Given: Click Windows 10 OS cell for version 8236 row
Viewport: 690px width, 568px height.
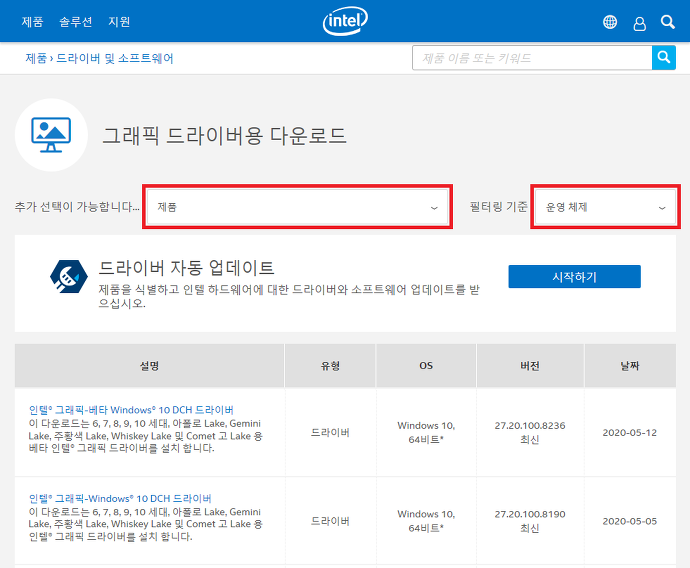Looking at the screenshot, I should [426, 432].
